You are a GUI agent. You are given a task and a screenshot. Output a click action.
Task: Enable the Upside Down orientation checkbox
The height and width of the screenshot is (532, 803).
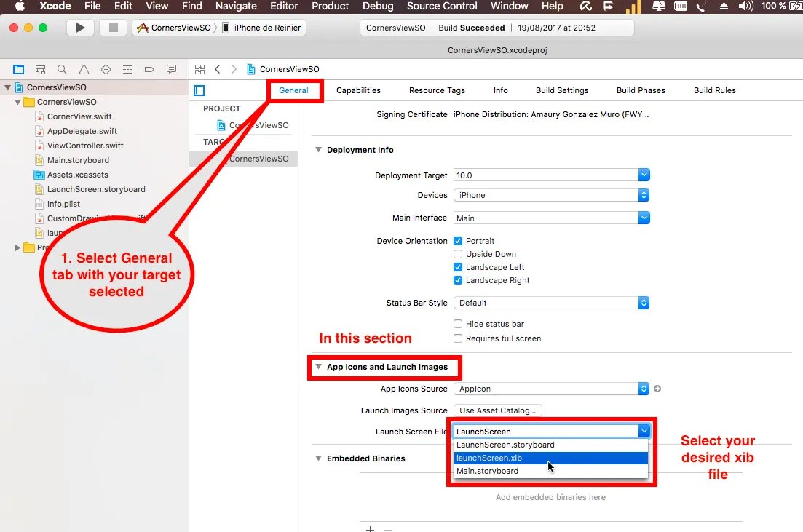(x=458, y=254)
